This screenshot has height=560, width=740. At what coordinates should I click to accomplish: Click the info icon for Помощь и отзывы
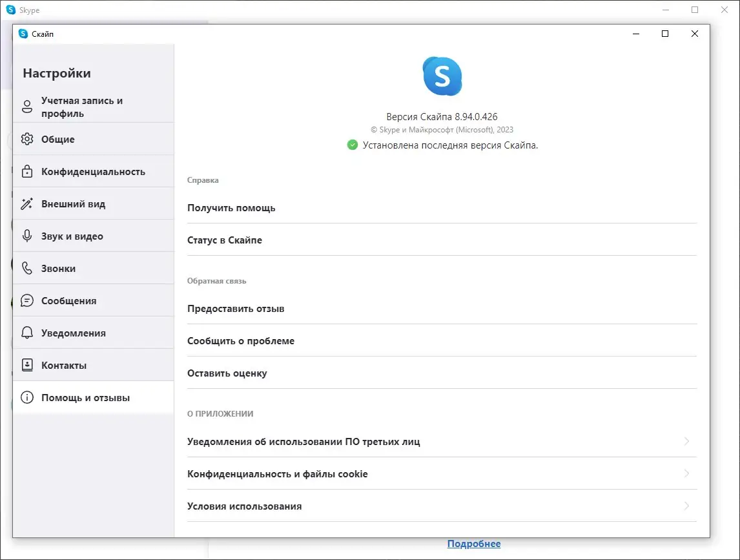click(27, 398)
